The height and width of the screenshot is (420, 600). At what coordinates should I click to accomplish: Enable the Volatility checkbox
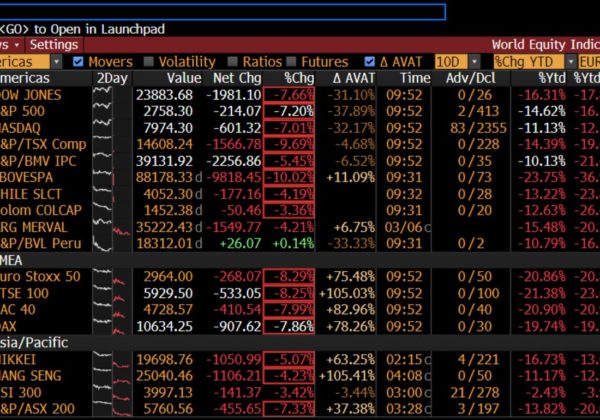tap(148, 62)
